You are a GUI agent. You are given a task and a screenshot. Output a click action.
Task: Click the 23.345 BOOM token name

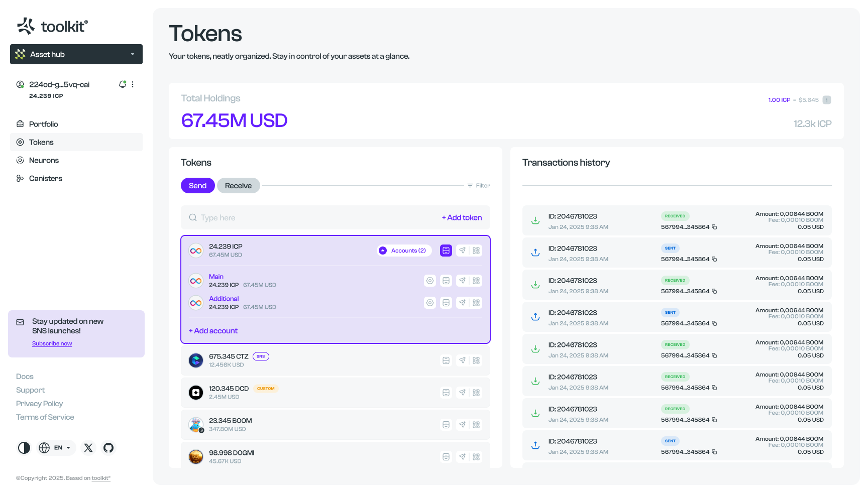point(231,421)
